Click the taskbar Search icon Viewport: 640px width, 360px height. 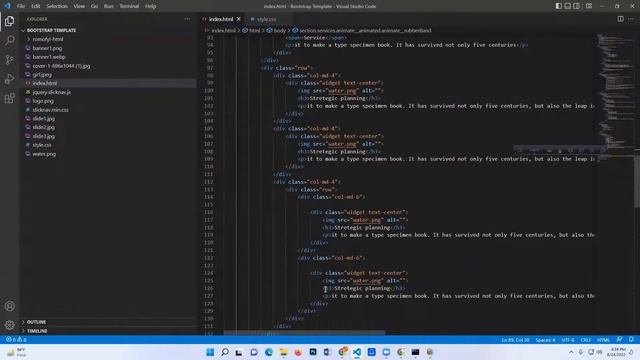(x=224, y=352)
